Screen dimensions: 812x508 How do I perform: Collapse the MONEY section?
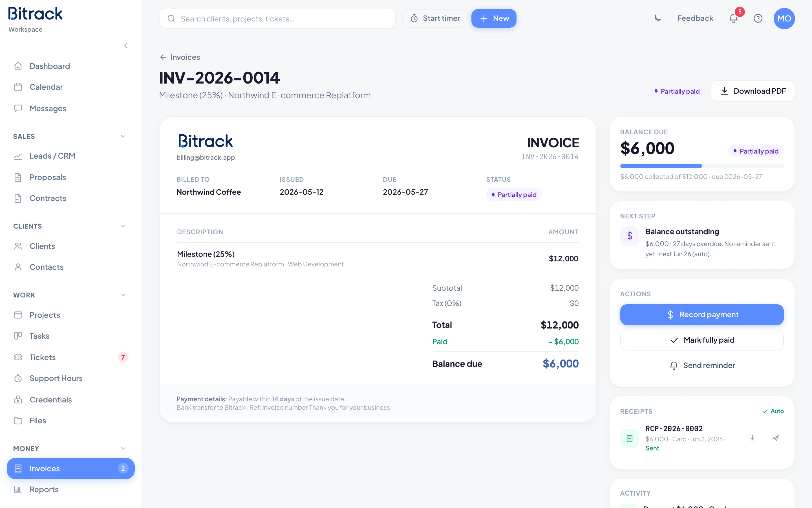pyautogui.click(x=123, y=448)
